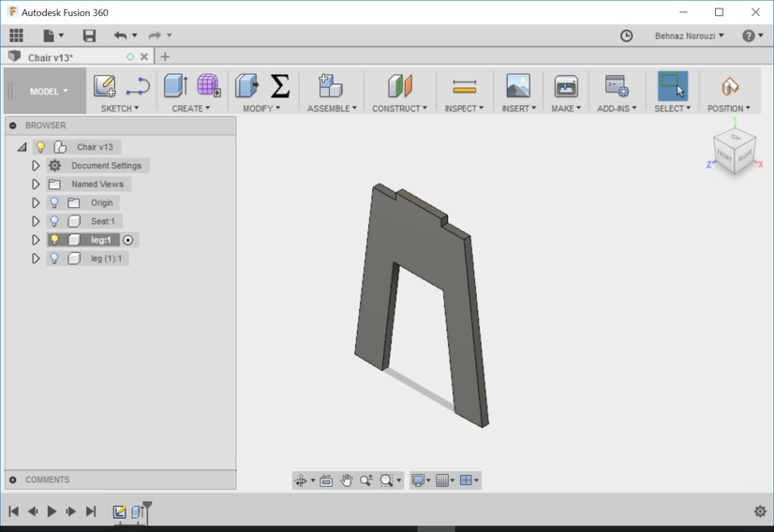Open Change Parameters sigma icon
This screenshot has height=532, width=774.
click(280, 86)
